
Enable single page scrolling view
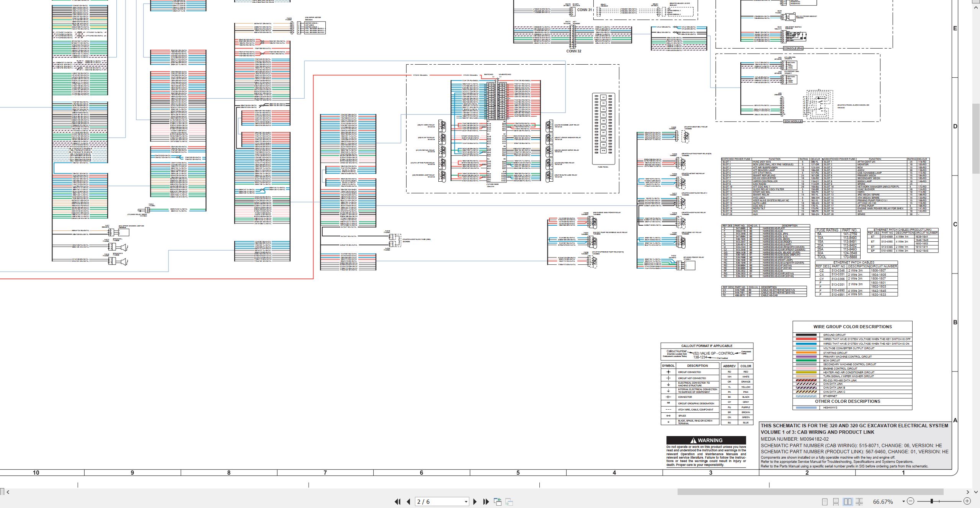click(836, 501)
